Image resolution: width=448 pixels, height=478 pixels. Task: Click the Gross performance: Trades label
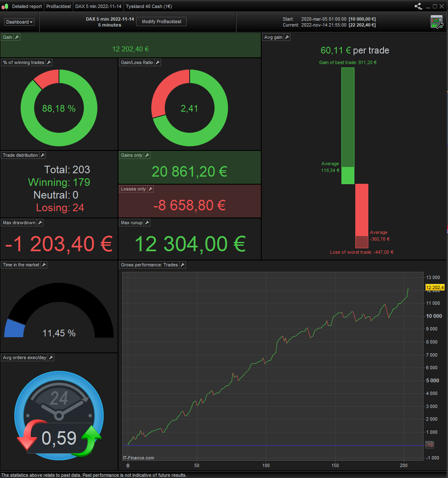(x=149, y=265)
